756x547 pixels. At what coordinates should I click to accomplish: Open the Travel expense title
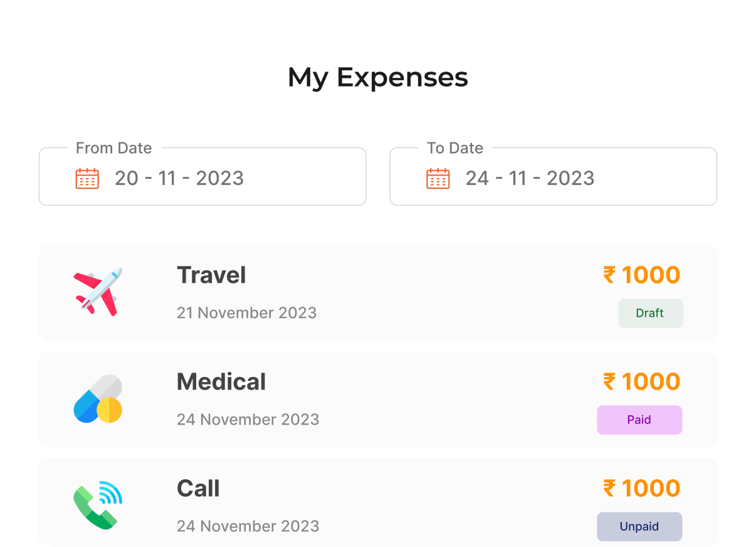[211, 275]
